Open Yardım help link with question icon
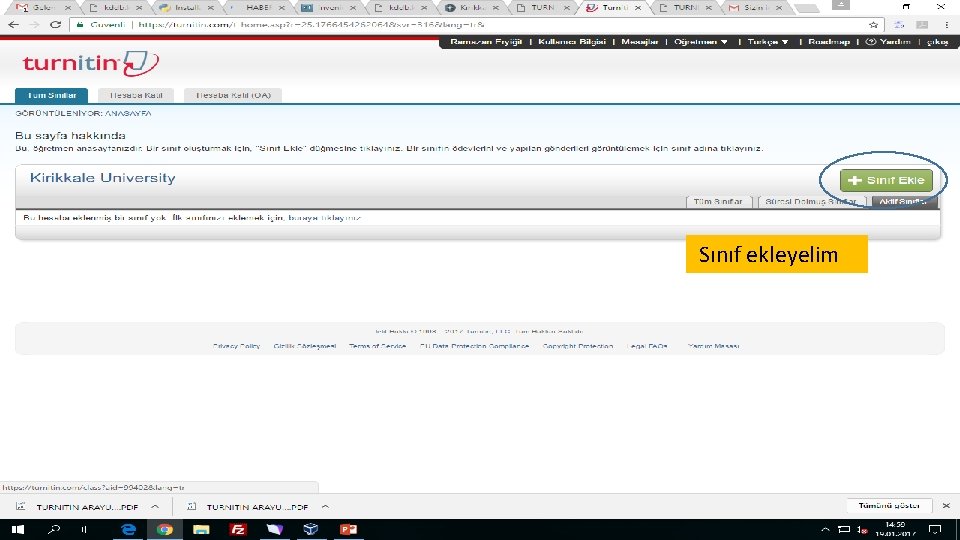This screenshot has width=960, height=540. pyautogui.click(x=888, y=42)
